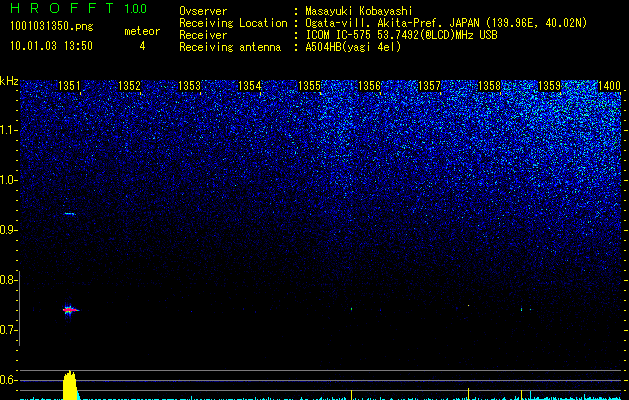
Task: Click the 1400 time marker
Action: coord(609,86)
